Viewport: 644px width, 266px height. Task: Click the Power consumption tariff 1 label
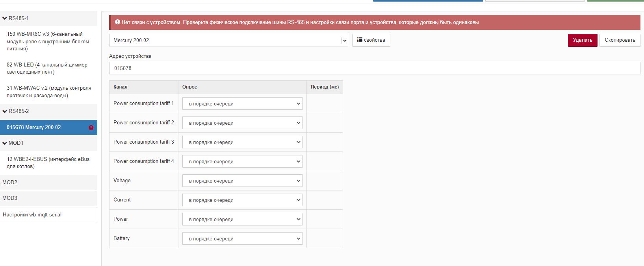coord(143,103)
